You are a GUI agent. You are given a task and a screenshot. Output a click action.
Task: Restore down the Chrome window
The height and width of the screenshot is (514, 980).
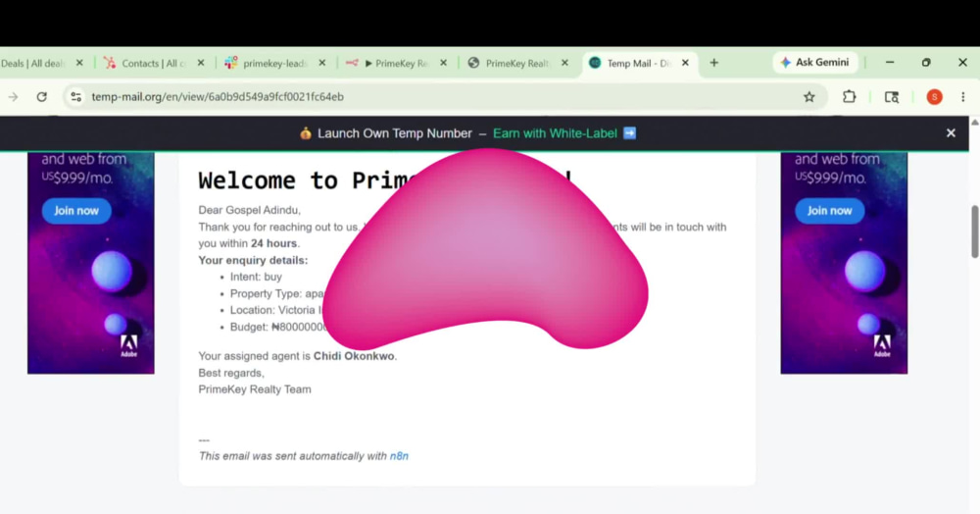926,63
